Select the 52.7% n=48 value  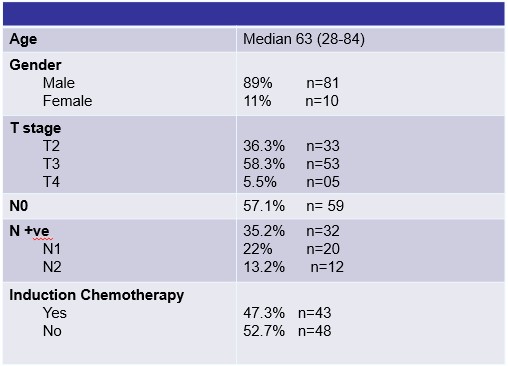pos(287,331)
